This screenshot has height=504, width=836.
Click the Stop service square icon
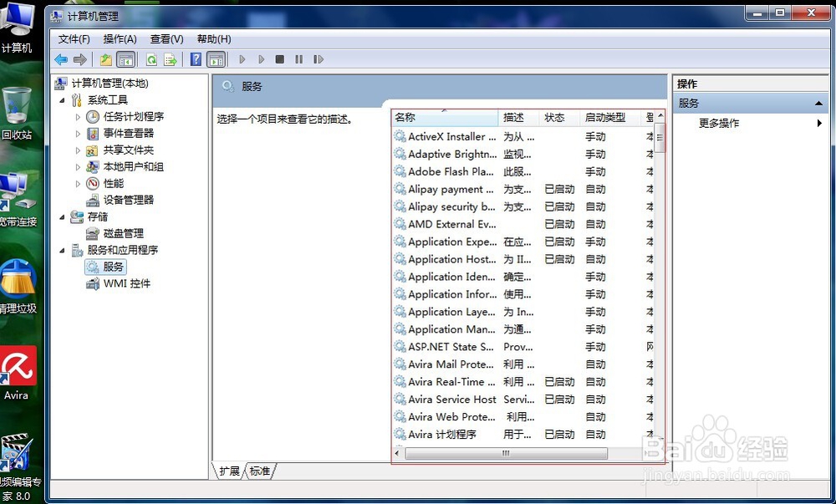click(x=279, y=59)
